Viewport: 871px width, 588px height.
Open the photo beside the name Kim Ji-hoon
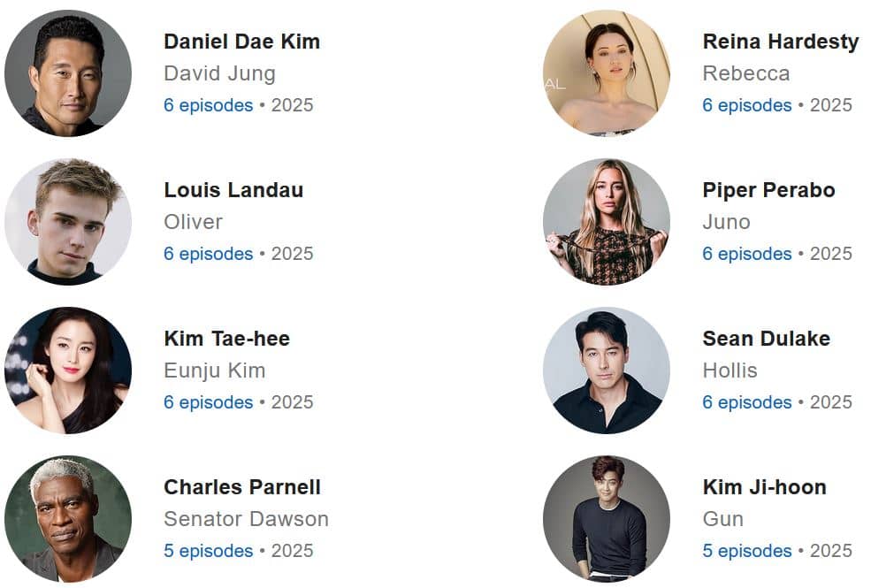pos(607,519)
